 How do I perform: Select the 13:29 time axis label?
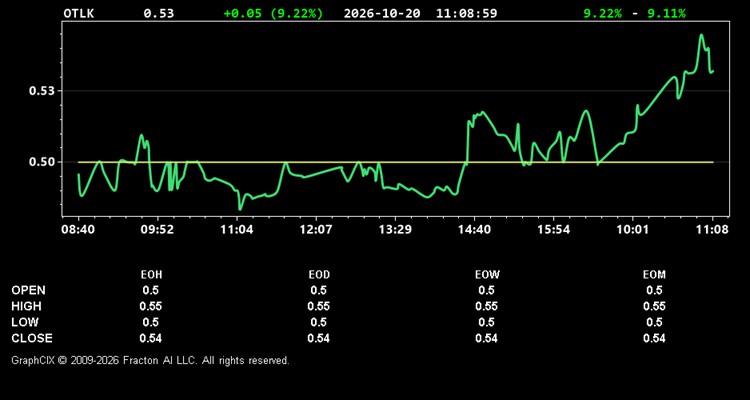(x=396, y=230)
